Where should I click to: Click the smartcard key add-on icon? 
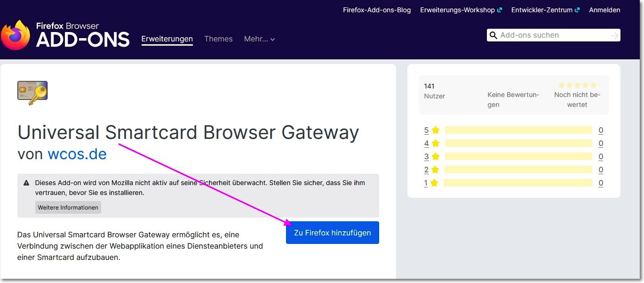pos(32,92)
